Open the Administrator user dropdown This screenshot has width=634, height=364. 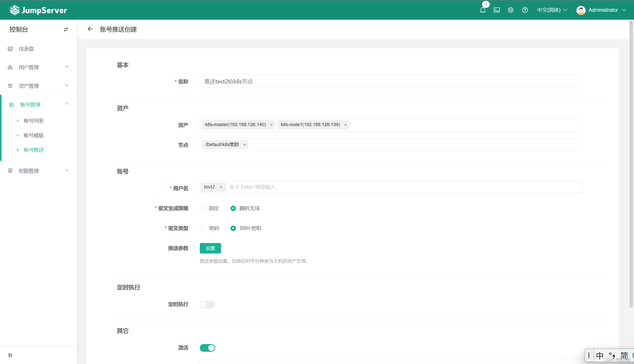(x=601, y=10)
